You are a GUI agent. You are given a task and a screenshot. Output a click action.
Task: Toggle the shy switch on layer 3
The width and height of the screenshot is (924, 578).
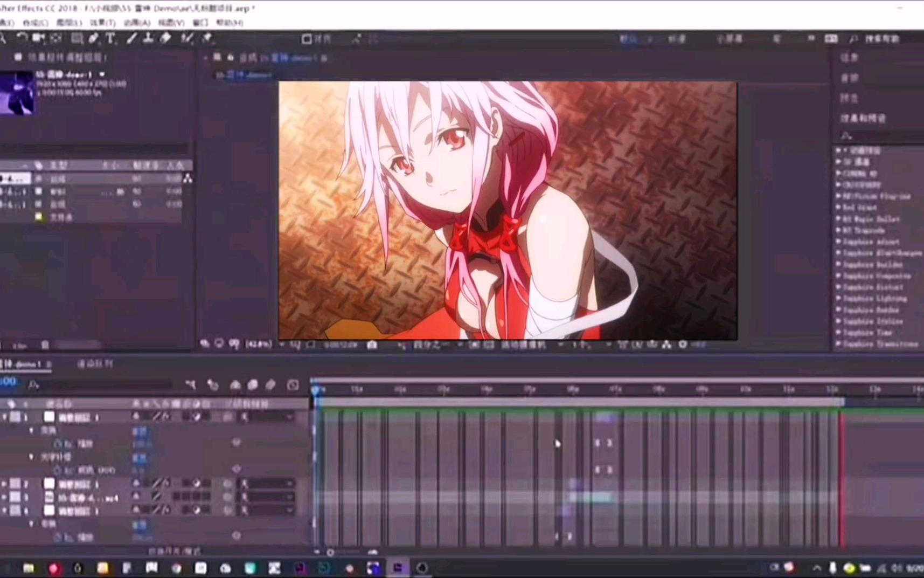136,496
